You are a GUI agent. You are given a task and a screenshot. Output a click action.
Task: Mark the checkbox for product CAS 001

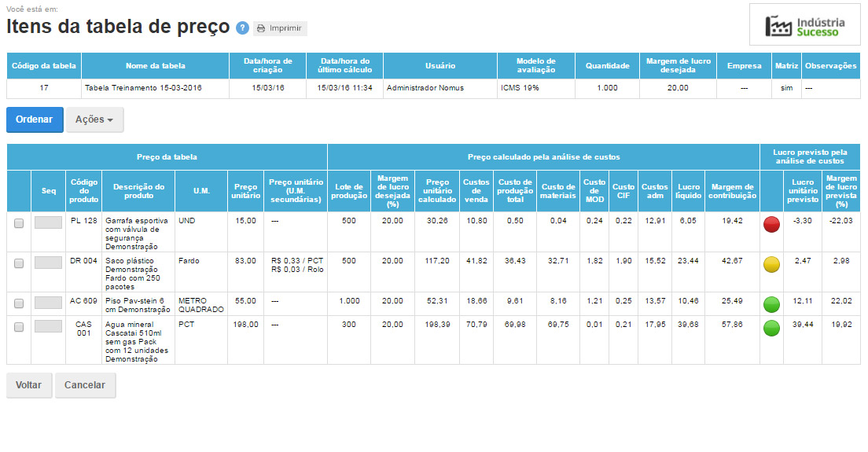(19, 326)
